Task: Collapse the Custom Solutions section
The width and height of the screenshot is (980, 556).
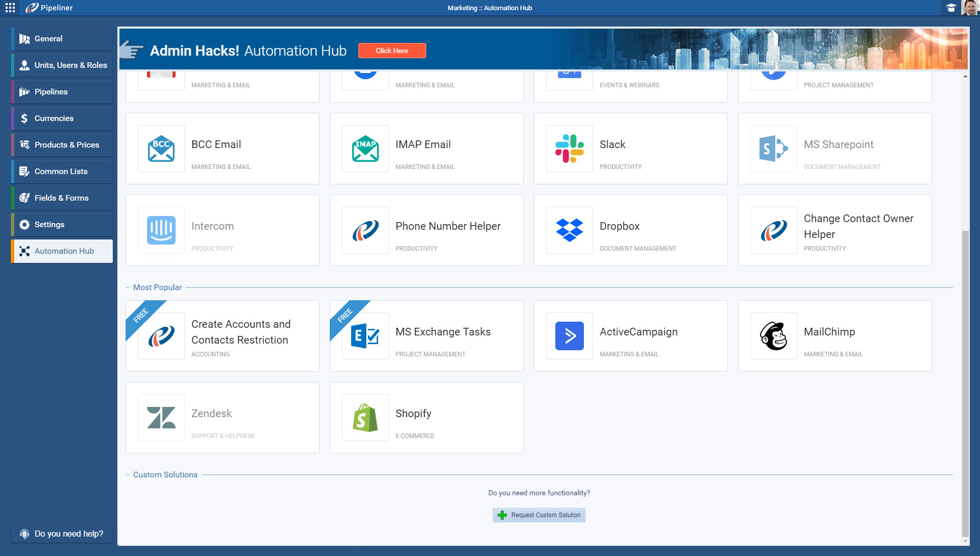Action: point(128,474)
